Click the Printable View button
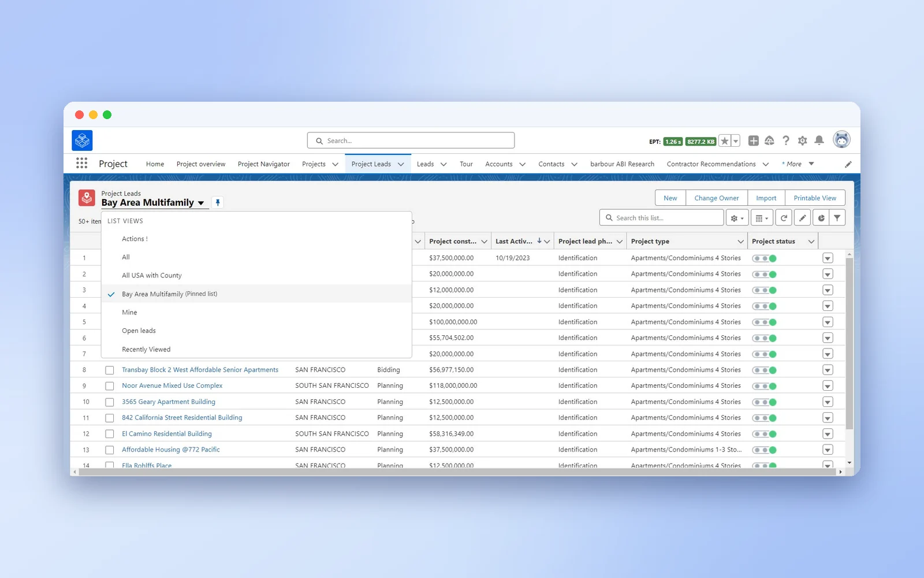924x578 pixels. point(815,198)
